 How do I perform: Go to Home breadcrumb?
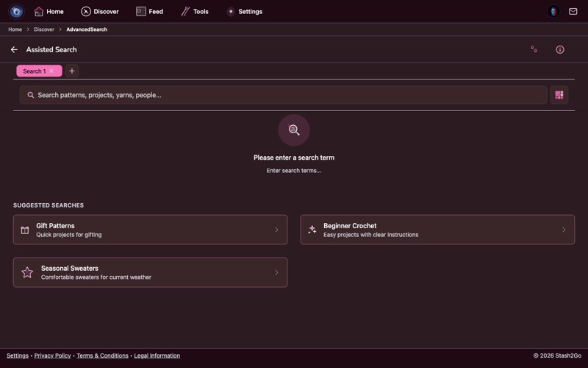click(x=15, y=29)
